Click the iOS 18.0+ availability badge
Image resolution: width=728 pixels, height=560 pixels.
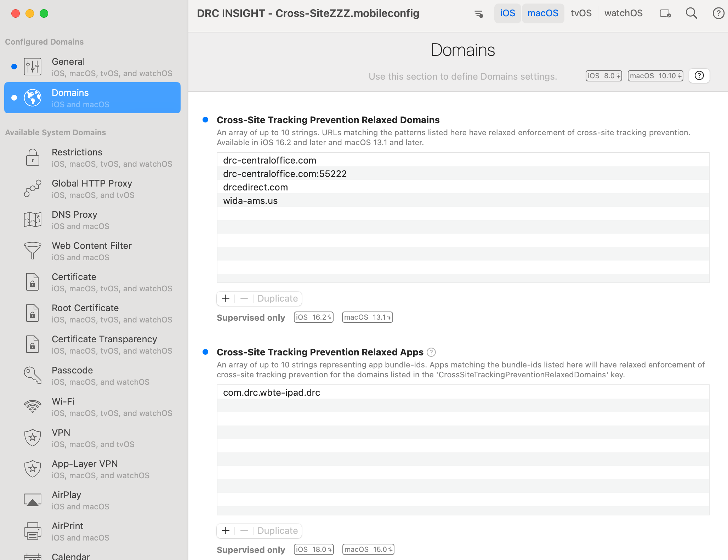click(x=314, y=549)
